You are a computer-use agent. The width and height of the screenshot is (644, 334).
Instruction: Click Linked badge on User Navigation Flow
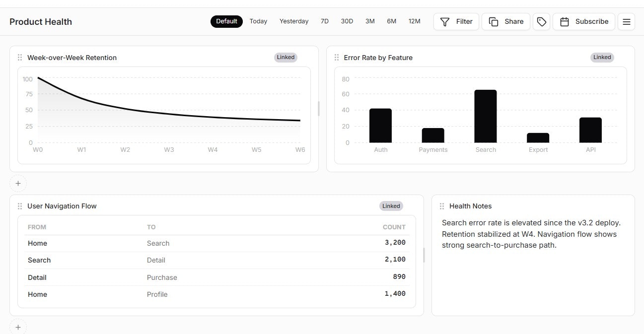point(391,206)
